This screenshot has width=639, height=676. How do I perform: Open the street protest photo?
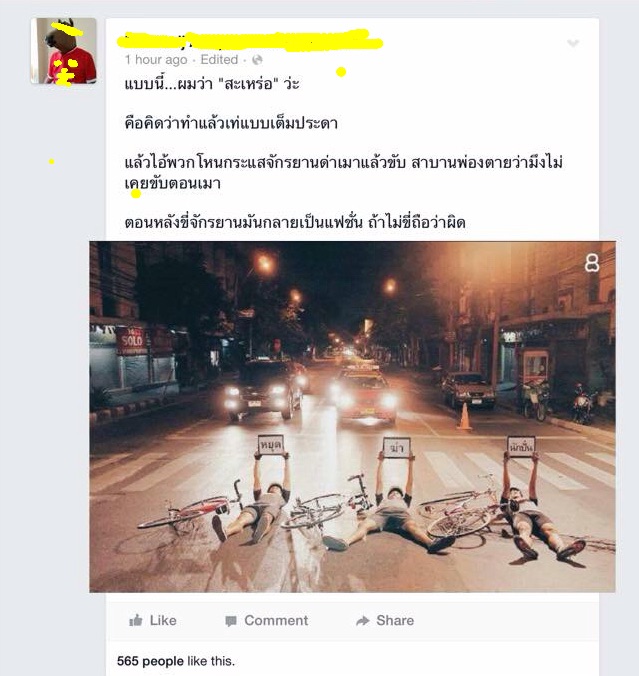coord(352,416)
